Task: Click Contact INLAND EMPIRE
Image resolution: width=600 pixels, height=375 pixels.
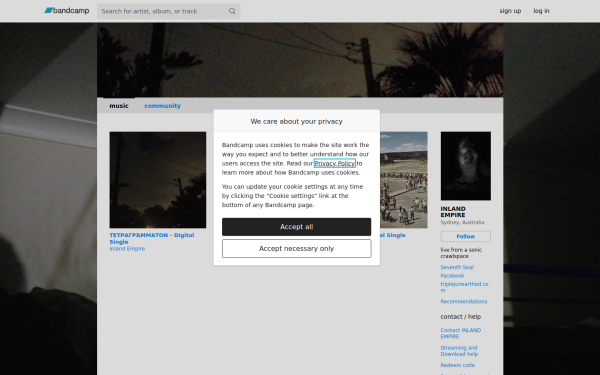Action: click(x=461, y=333)
